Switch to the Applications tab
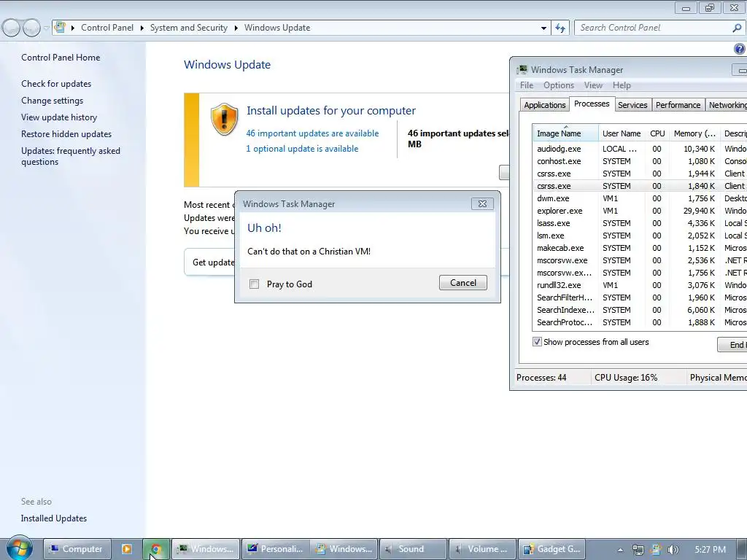This screenshot has height=560, width=747. pyautogui.click(x=544, y=105)
